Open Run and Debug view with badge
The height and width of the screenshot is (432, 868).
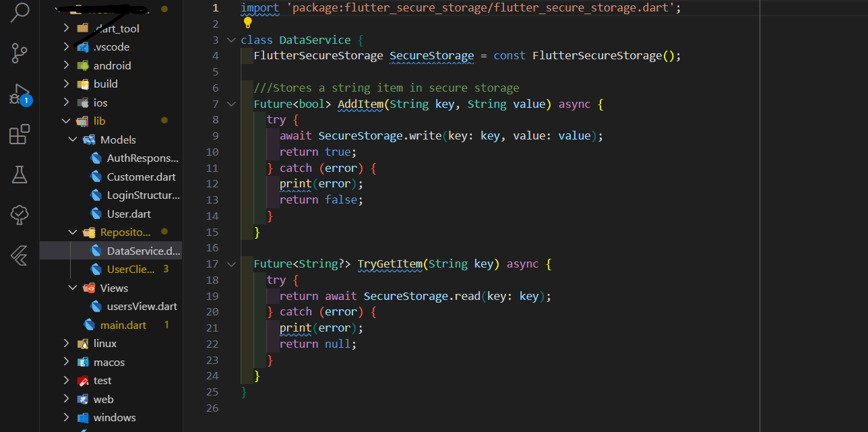[x=19, y=93]
